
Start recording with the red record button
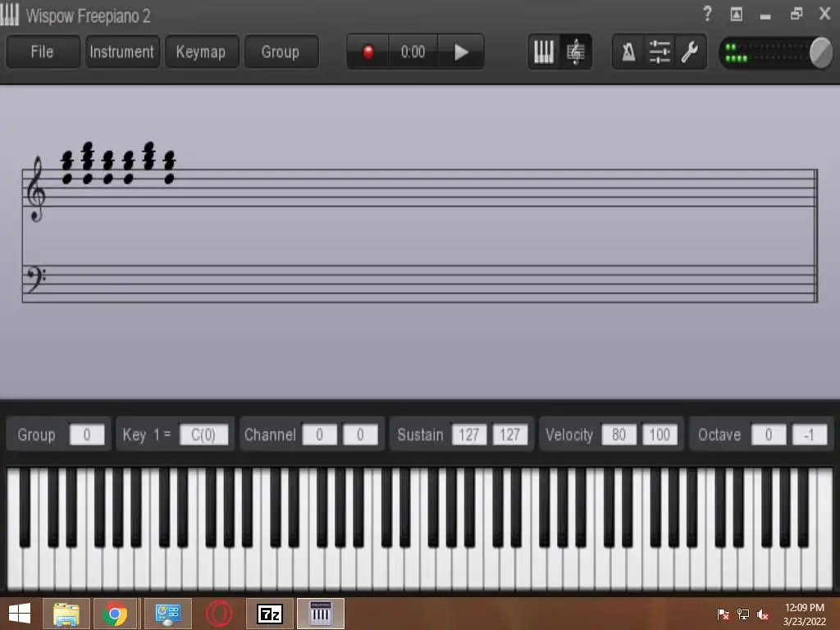(x=368, y=52)
